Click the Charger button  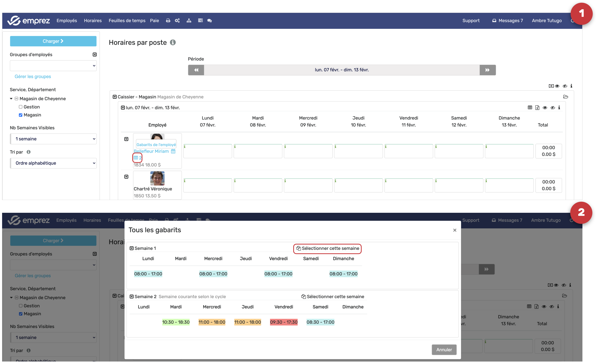click(53, 41)
